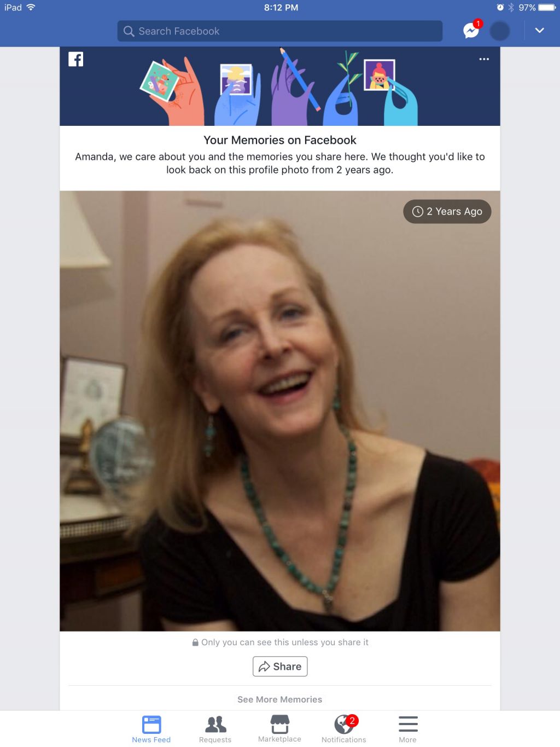View Notifications globe icon
Image resolution: width=560 pixels, height=747 pixels.
(344, 724)
